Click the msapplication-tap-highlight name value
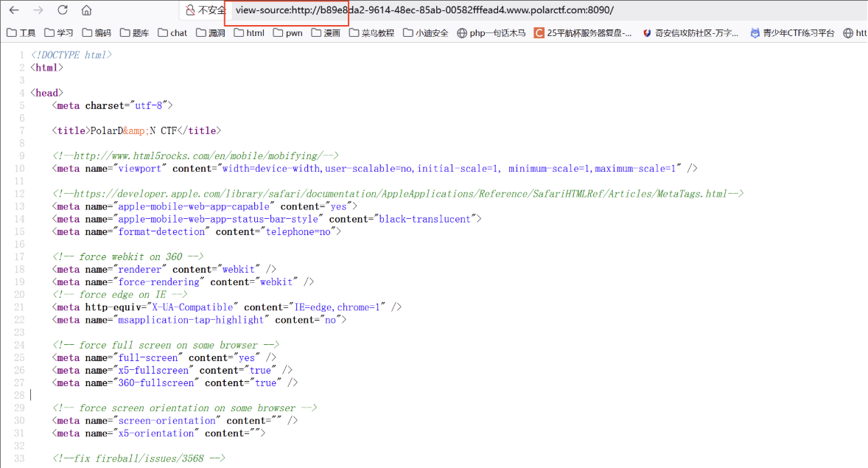The image size is (868, 468). (x=191, y=320)
